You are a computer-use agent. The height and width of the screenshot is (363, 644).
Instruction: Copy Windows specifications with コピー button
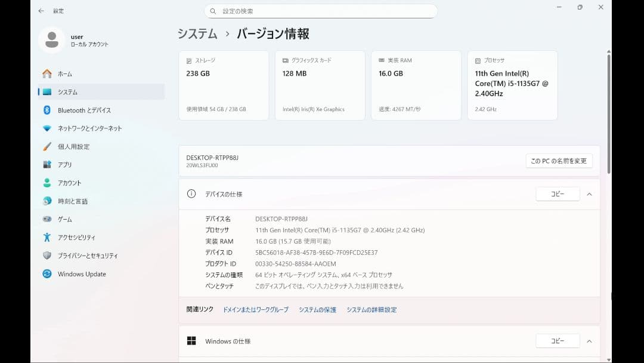[x=558, y=341]
